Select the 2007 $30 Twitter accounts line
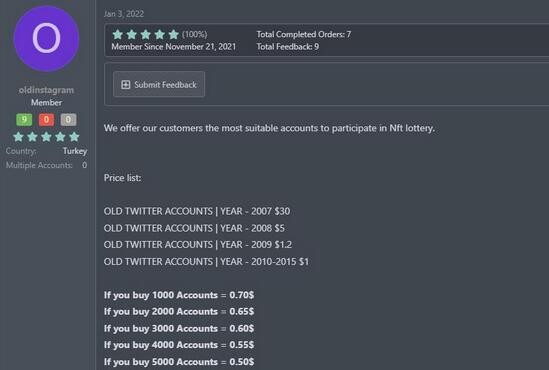This screenshot has width=549, height=370. click(x=197, y=211)
